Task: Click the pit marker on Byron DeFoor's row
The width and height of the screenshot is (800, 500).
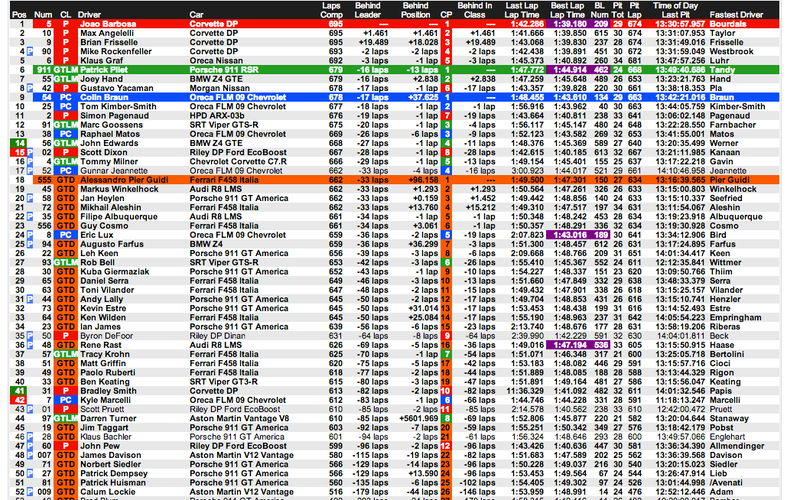Action: pos(30,336)
